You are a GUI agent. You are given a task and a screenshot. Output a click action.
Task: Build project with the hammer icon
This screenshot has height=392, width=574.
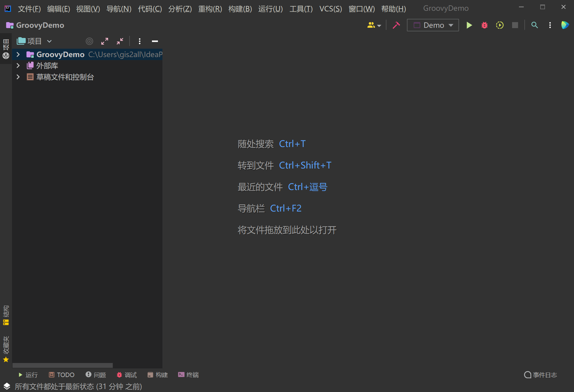tap(396, 25)
